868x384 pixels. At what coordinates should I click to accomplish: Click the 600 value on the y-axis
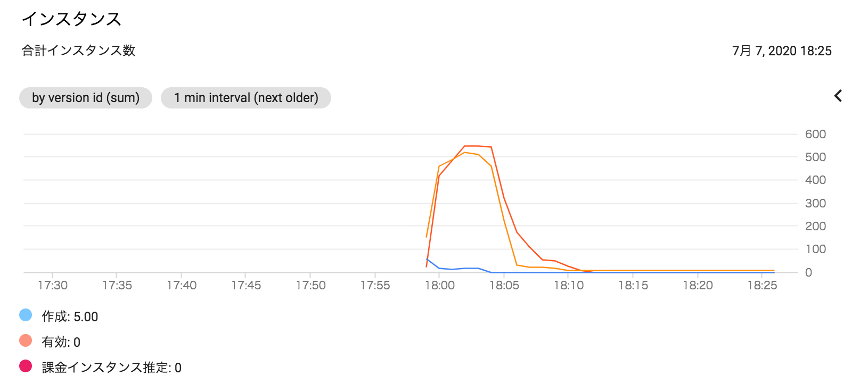[x=815, y=135]
